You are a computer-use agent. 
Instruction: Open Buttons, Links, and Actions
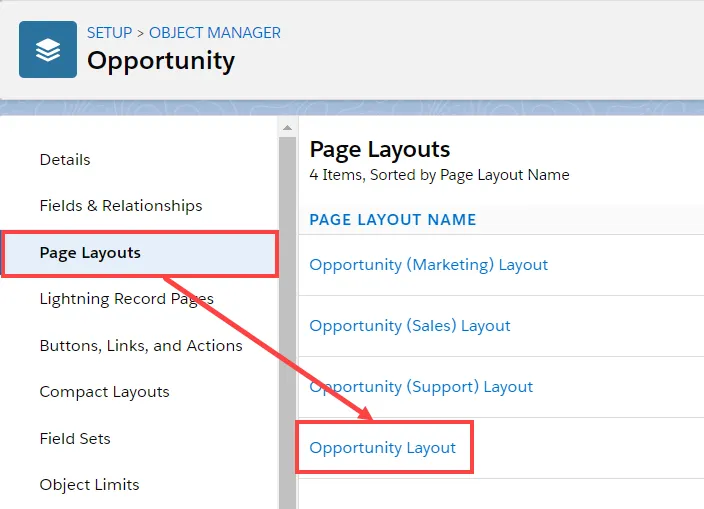(x=141, y=346)
